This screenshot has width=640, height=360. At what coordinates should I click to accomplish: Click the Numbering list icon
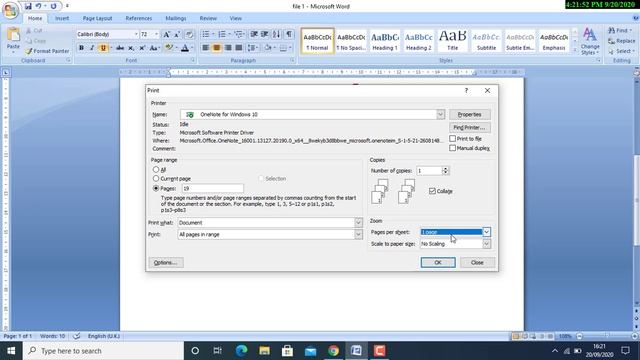(223, 34)
